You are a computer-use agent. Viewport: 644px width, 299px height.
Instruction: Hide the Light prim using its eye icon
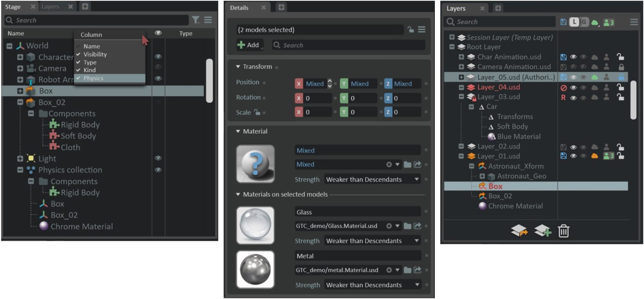click(158, 158)
